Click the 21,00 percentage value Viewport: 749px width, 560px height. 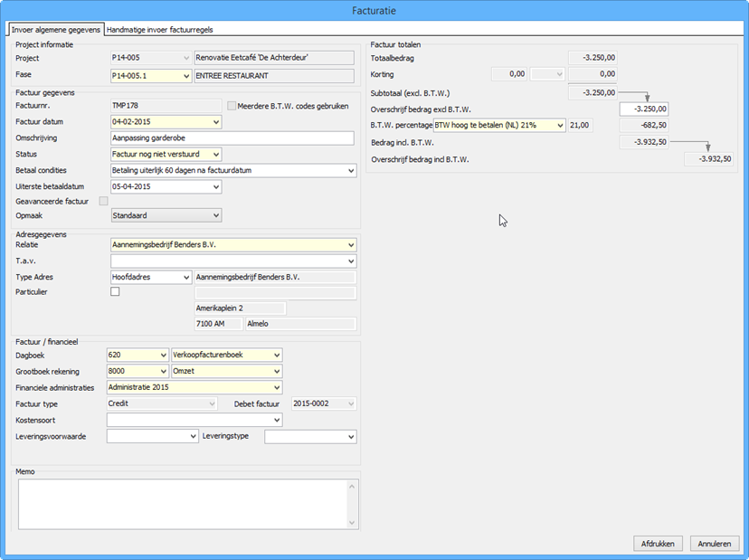[x=580, y=126]
